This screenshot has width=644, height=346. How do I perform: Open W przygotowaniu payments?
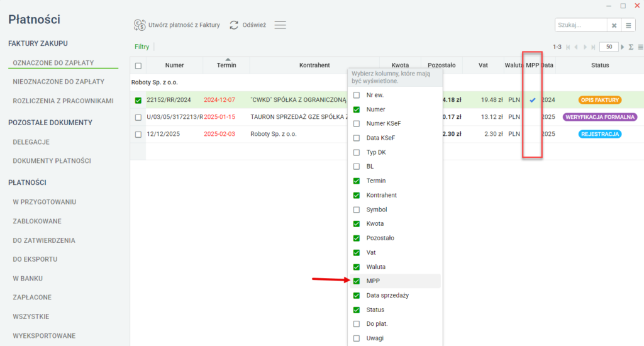(x=45, y=202)
